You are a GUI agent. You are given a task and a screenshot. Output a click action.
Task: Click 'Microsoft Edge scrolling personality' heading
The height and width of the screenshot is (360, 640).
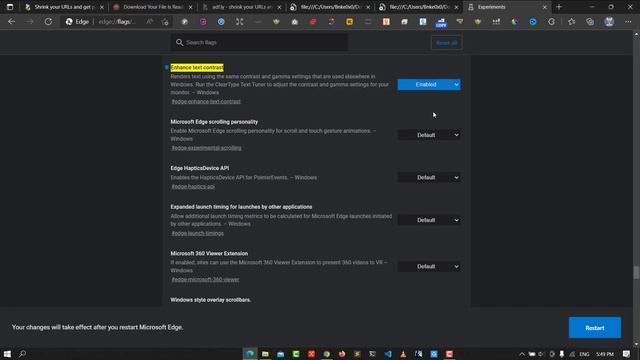tap(214, 122)
